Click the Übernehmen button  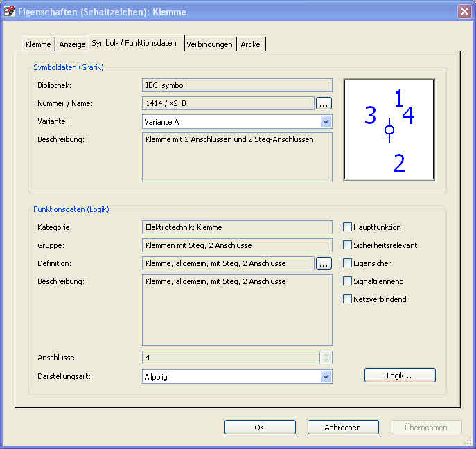coord(426,428)
